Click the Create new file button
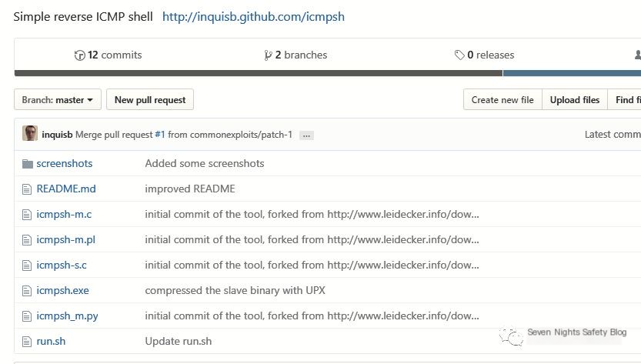The image size is (641, 364). [502, 100]
